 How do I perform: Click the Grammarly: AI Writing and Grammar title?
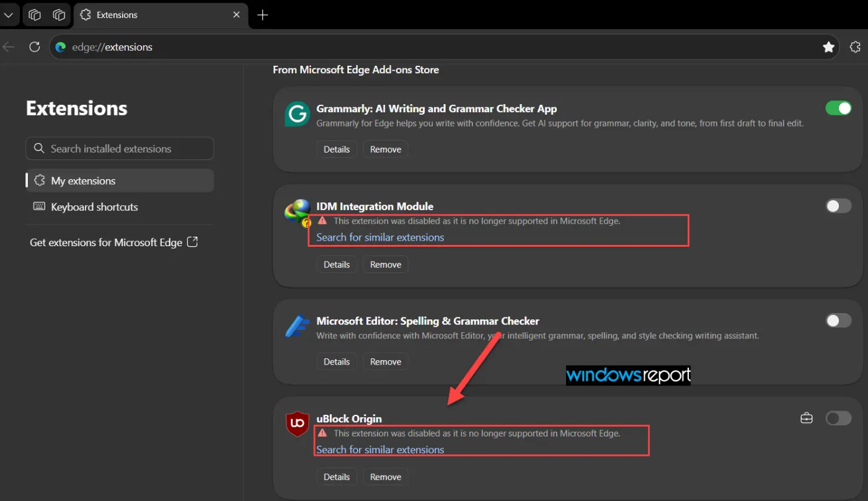click(436, 109)
